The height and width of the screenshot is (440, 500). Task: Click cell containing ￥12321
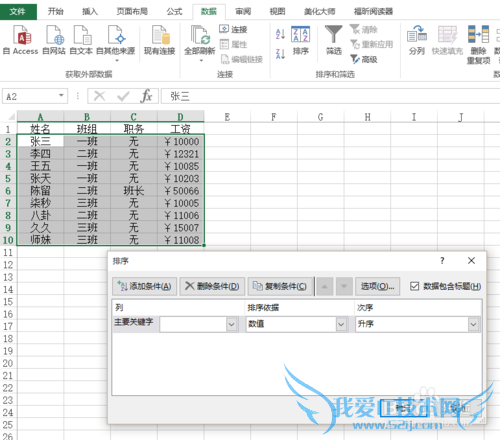click(181, 154)
